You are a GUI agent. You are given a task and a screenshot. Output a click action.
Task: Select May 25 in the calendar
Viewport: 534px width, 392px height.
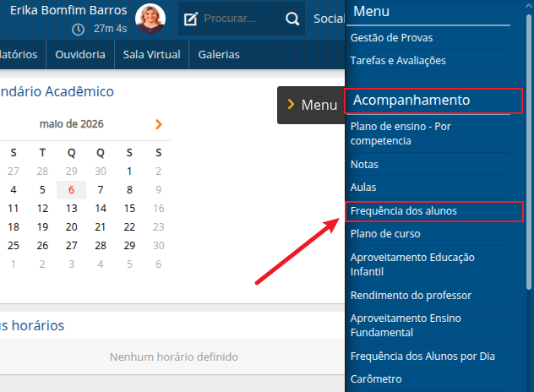click(14, 246)
